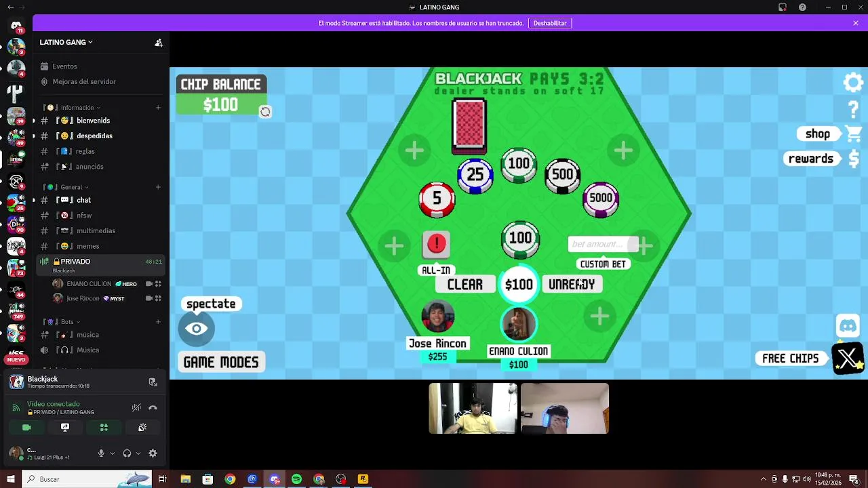
Task: Invite members to LATINO GANG icon
Action: tap(159, 42)
